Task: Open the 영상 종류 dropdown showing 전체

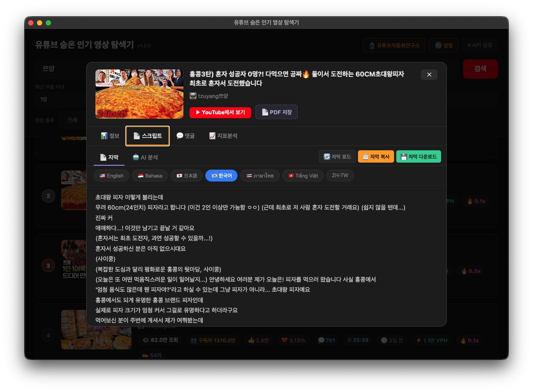Action: click(73, 120)
